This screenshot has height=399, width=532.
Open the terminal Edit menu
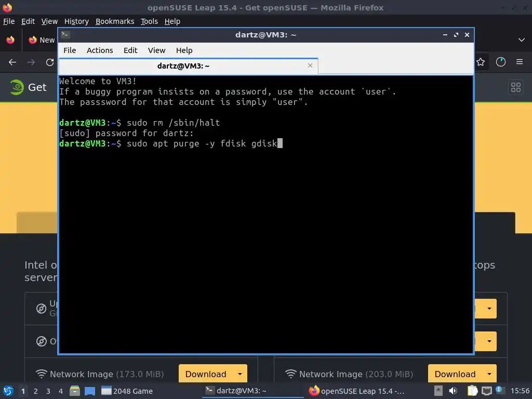pyautogui.click(x=130, y=50)
